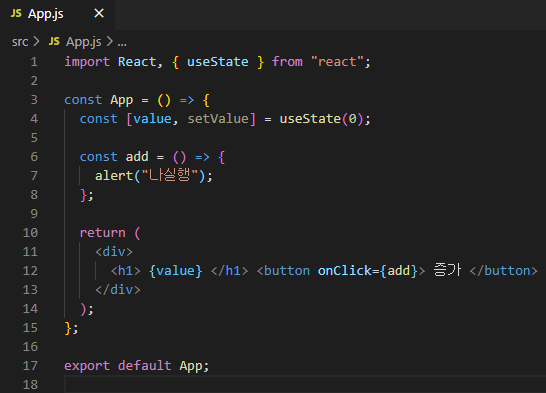Close the App.js tab
This screenshot has height=393, width=546.
[99, 14]
